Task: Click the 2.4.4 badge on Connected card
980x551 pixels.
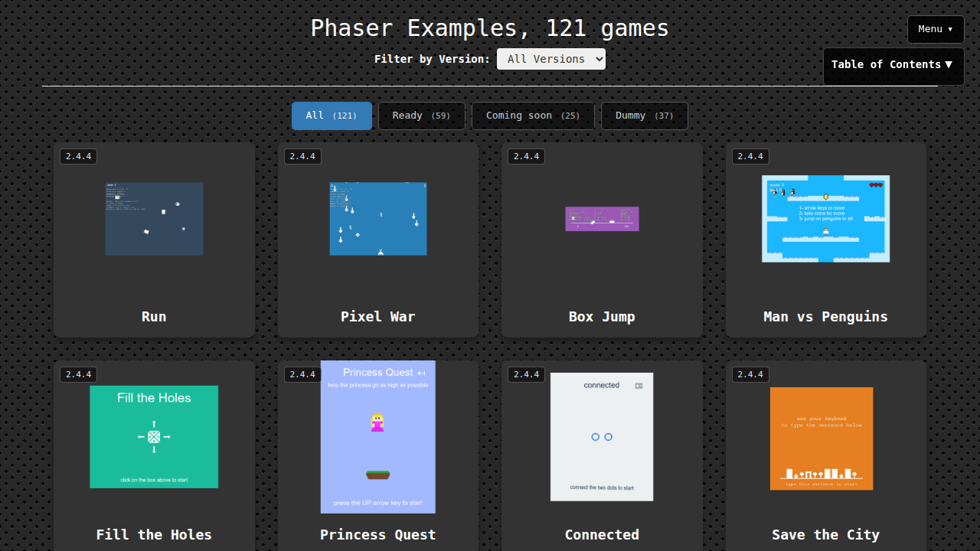Action: (526, 374)
